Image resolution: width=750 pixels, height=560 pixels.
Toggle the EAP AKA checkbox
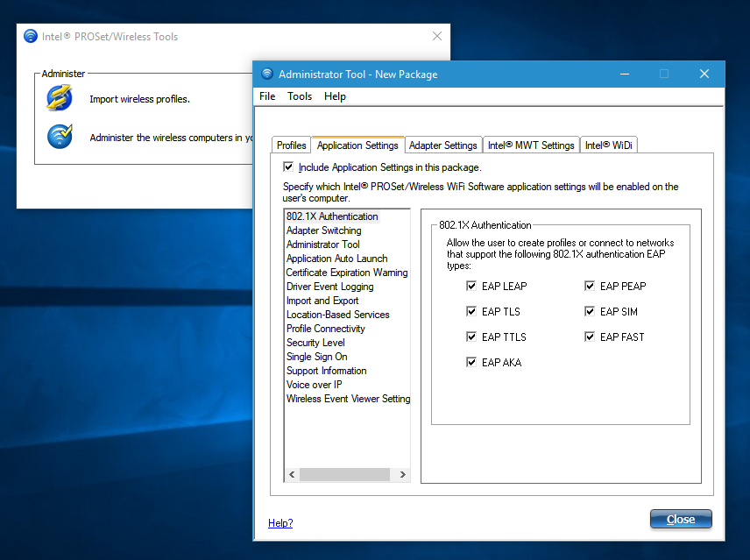[x=471, y=362]
